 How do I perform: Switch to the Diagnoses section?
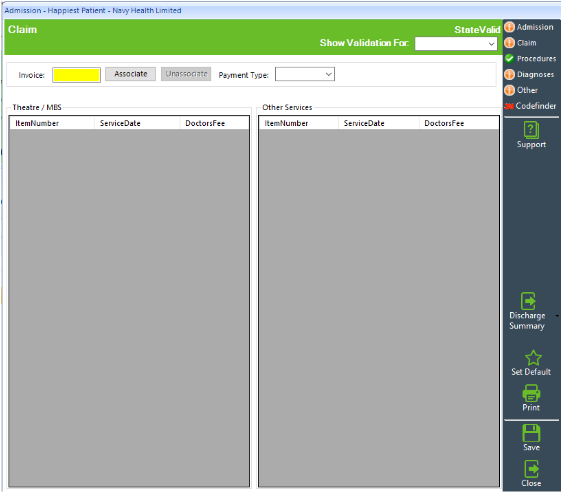point(535,75)
